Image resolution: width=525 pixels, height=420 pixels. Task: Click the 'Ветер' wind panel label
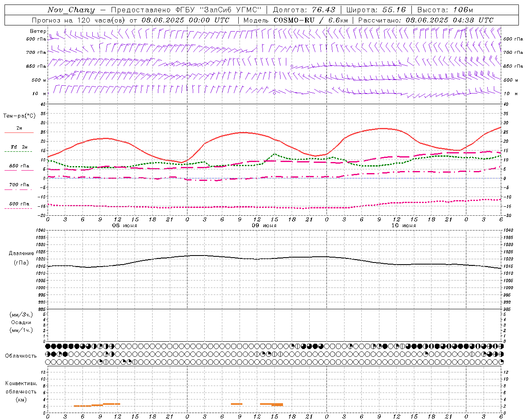click(38, 31)
